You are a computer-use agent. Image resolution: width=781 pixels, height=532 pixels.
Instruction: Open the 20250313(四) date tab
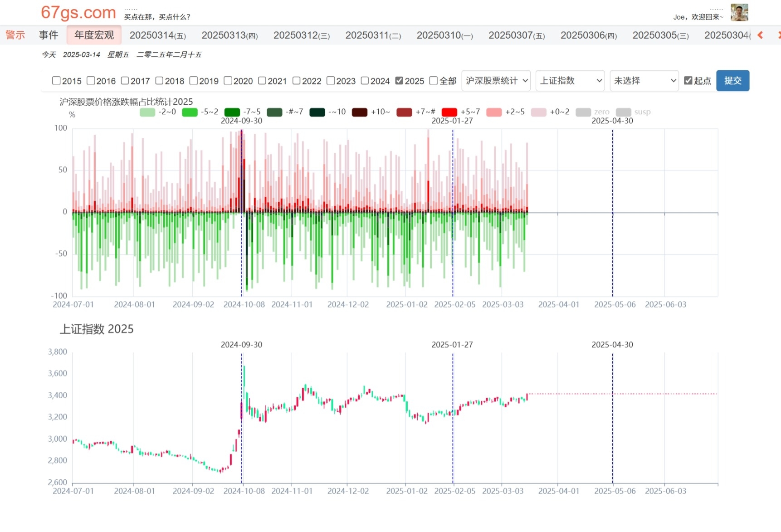(x=230, y=35)
